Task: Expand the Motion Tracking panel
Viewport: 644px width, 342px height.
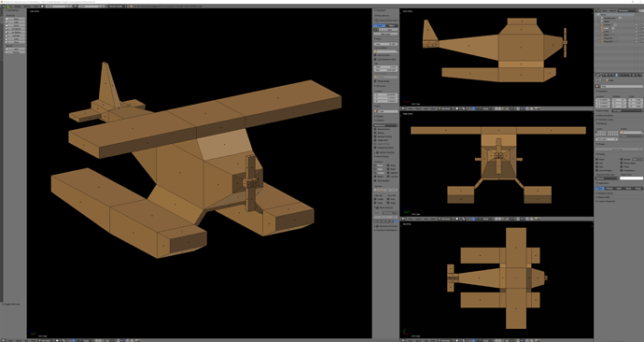Action: 384,152
